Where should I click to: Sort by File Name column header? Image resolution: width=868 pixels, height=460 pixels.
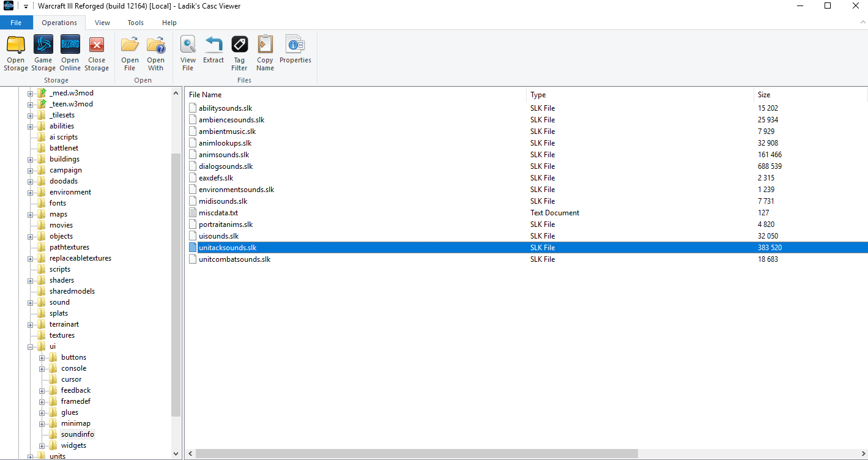pyautogui.click(x=355, y=95)
